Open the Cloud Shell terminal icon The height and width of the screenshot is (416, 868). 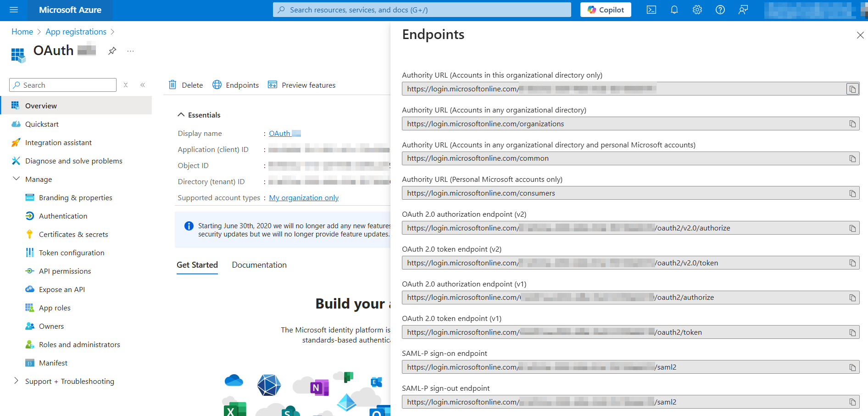pos(651,10)
